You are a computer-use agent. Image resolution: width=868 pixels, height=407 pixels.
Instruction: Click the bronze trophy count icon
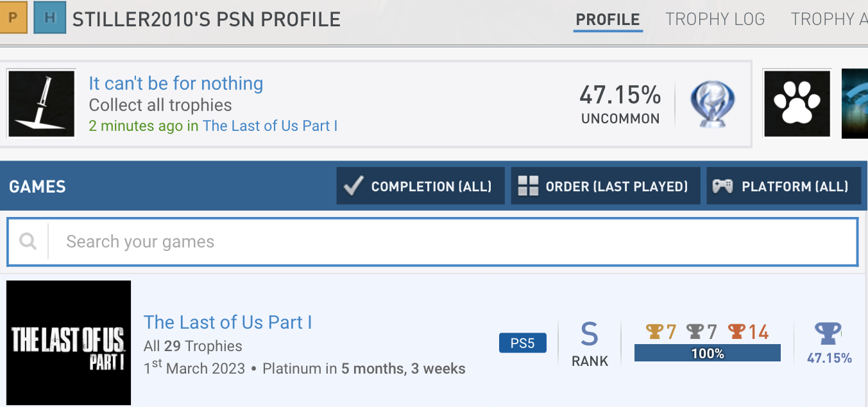point(736,331)
